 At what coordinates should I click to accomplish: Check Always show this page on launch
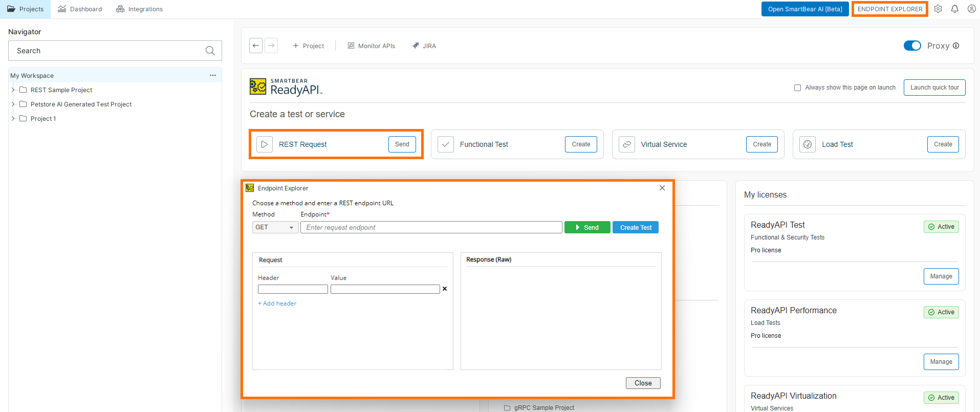pos(797,88)
